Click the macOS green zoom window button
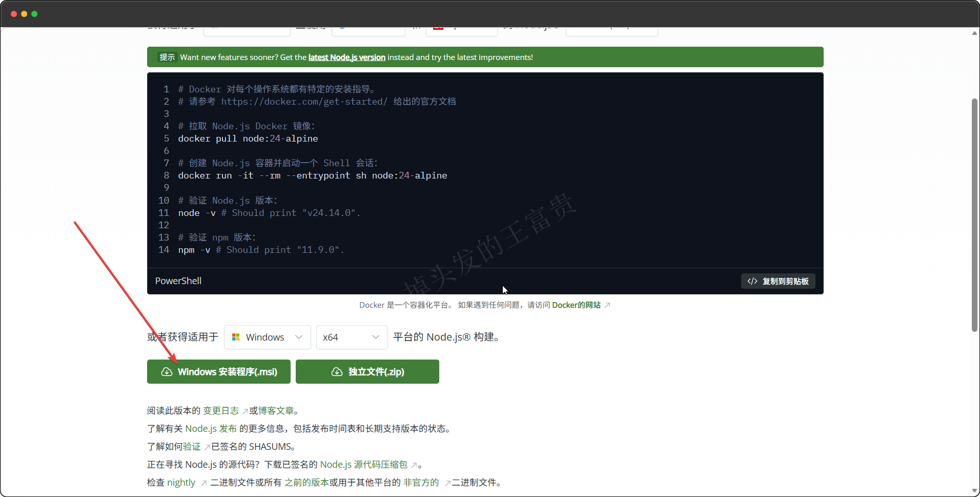Image resolution: width=980 pixels, height=497 pixels. coord(34,14)
